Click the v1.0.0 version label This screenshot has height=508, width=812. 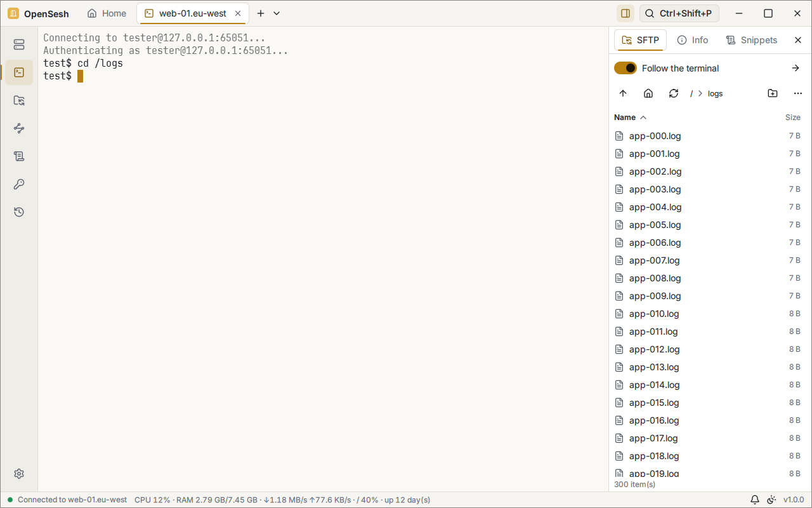pos(794,500)
